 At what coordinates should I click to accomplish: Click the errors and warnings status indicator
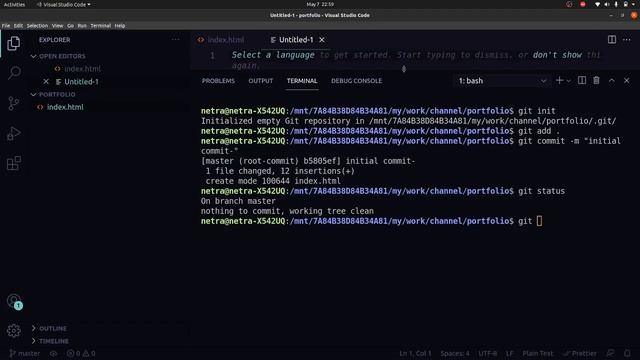tap(81, 353)
